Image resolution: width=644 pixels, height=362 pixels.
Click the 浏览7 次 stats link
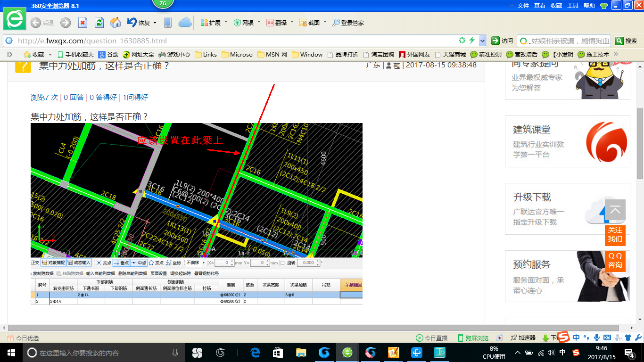tap(44, 98)
